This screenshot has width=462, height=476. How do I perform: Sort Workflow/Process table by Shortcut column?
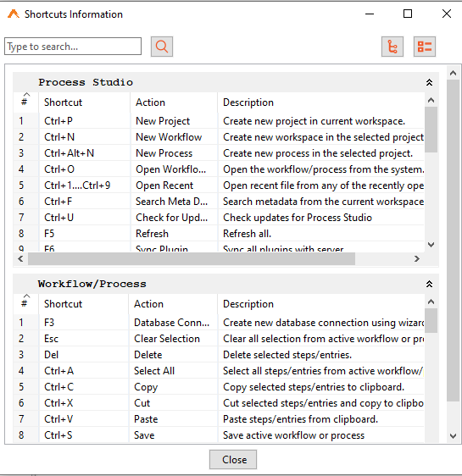click(84, 304)
